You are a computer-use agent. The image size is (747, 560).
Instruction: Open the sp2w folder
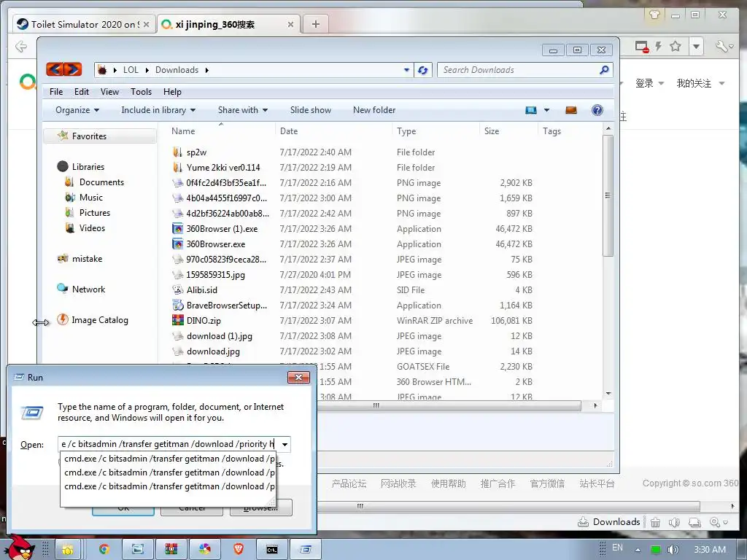196,152
